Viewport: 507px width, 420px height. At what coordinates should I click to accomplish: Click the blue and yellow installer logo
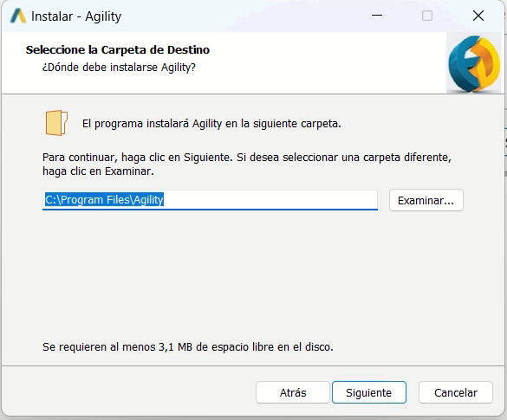[x=474, y=63]
